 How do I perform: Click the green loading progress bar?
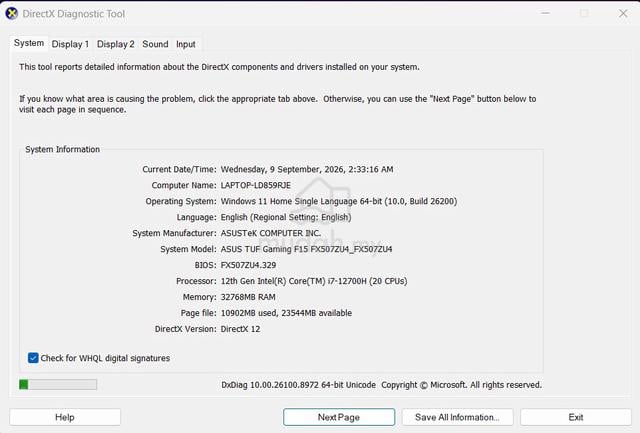click(x=58, y=384)
